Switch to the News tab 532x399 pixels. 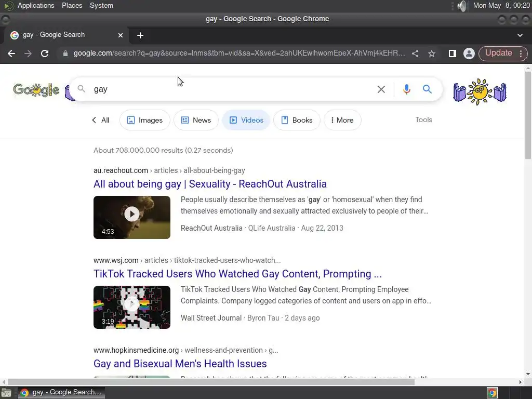(196, 120)
